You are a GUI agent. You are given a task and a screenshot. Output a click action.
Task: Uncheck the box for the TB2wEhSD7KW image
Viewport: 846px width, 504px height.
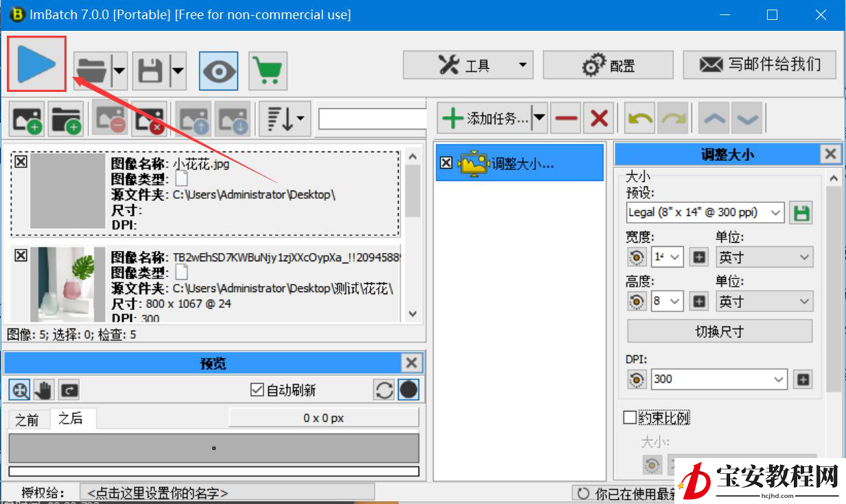pyautogui.click(x=21, y=255)
